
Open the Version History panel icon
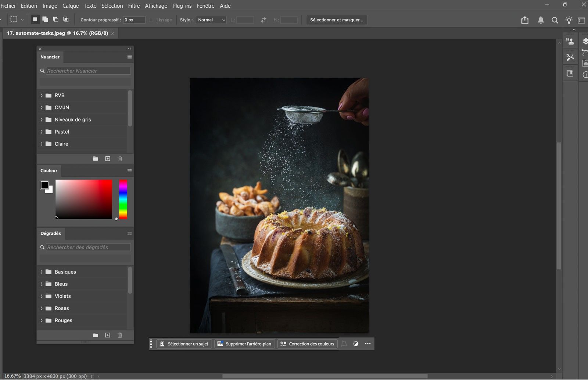click(x=570, y=73)
